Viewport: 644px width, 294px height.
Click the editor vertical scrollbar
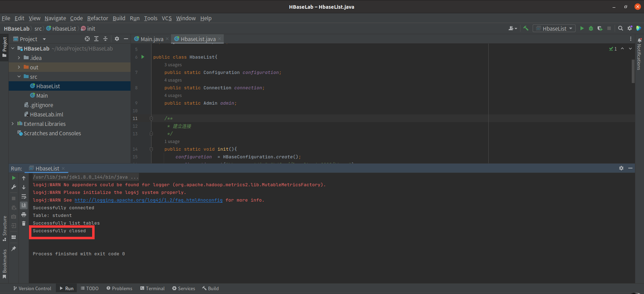coord(633,71)
